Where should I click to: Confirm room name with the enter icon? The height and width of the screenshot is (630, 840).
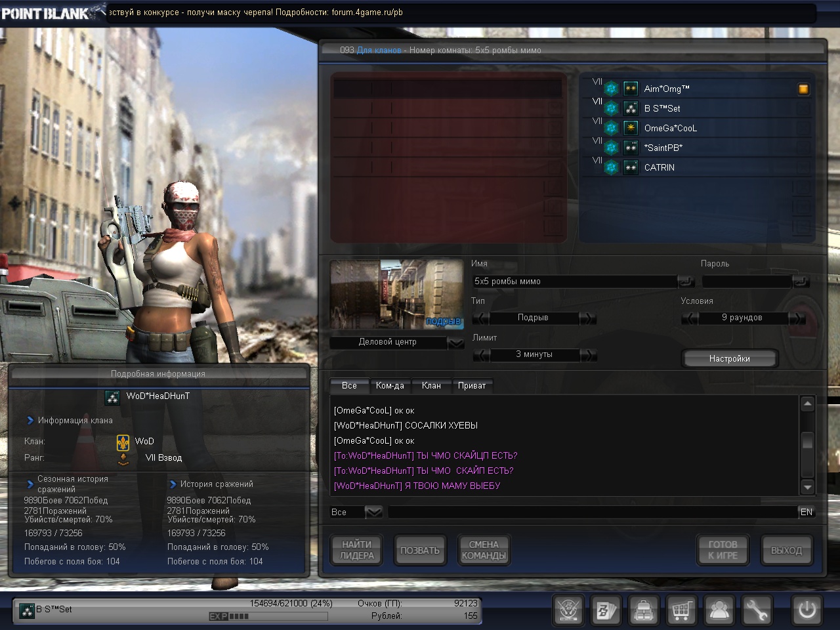[x=686, y=282]
